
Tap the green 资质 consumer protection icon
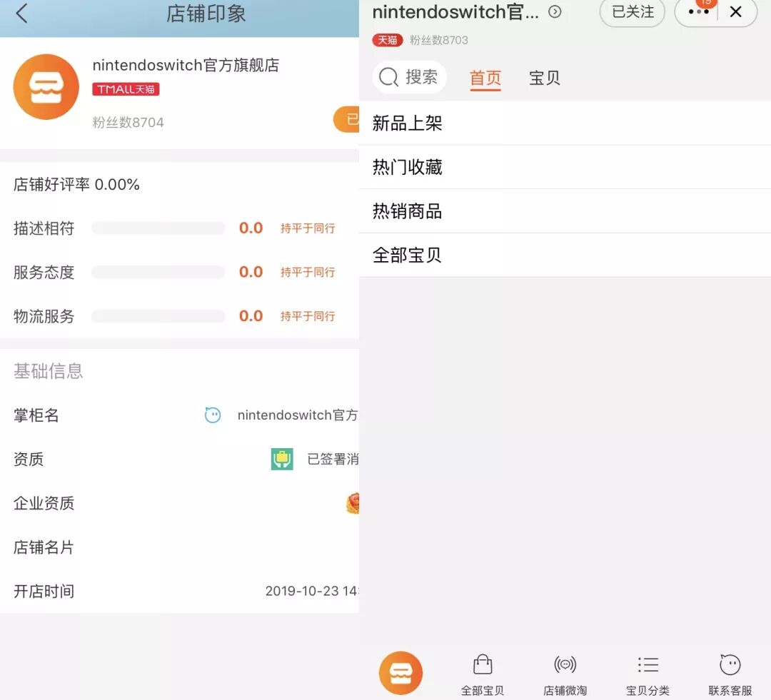282,459
